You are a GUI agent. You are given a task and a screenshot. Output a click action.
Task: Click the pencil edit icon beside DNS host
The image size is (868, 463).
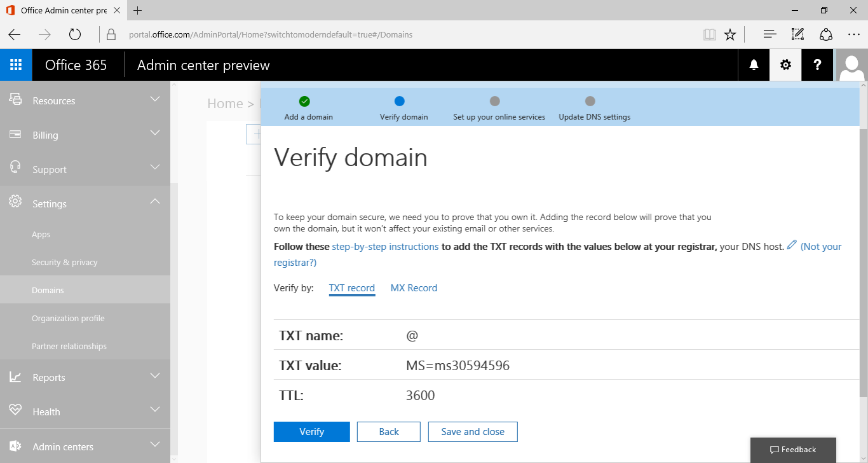[792, 245]
